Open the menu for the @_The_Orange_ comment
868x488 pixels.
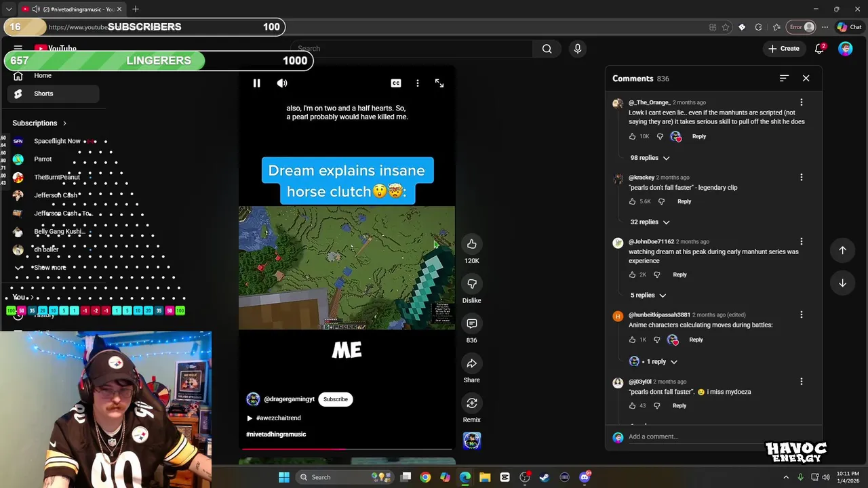pyautogui.click(x=802, y=102)
